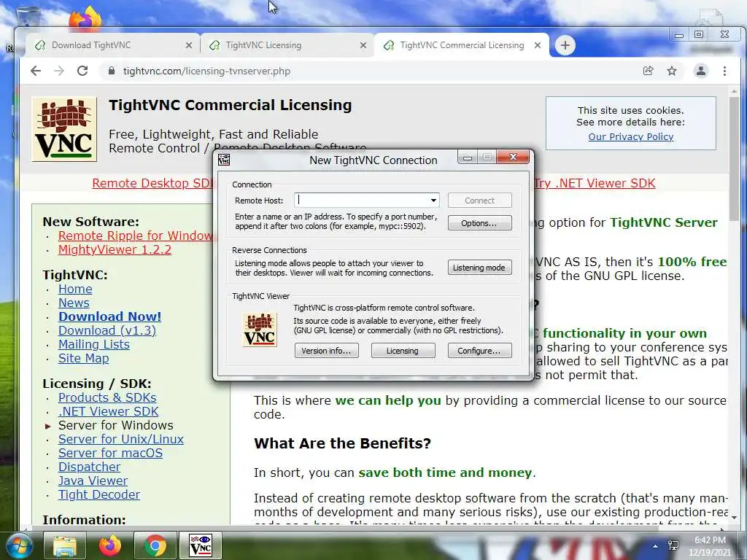
Task: Click the scrollbar down arrow
Action: coord(734,517)
